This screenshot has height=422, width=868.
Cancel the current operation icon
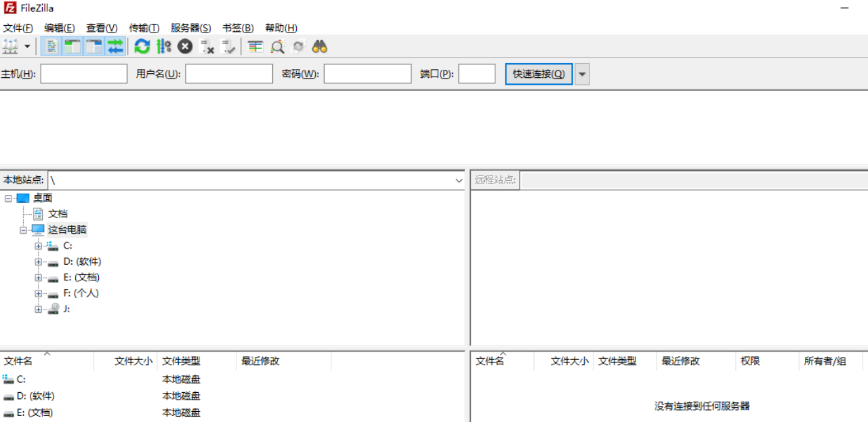pos(185,46)
